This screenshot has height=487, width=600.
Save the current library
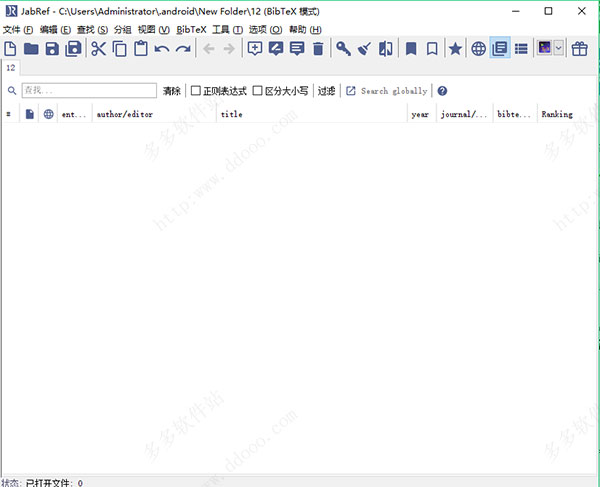click(x=52, y=49)
